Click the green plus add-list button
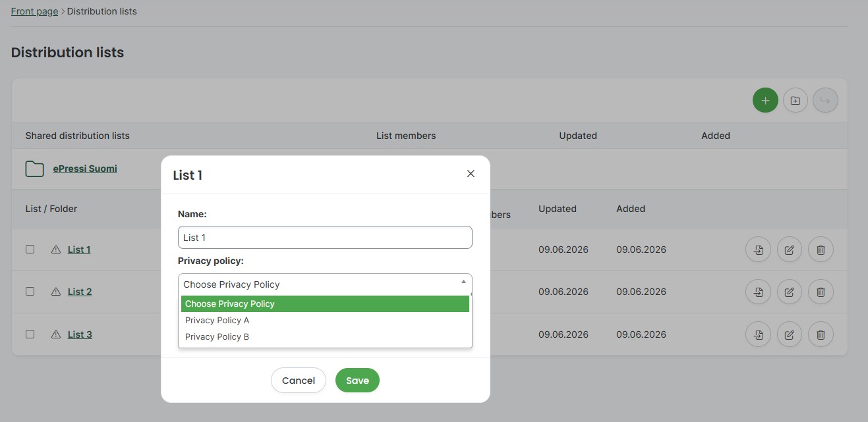Screen dimensions: 868x422 coord(765,100)
